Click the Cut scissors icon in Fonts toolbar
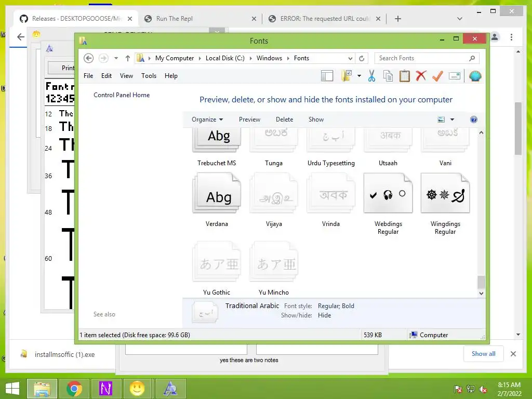 (x=371, y=76)
